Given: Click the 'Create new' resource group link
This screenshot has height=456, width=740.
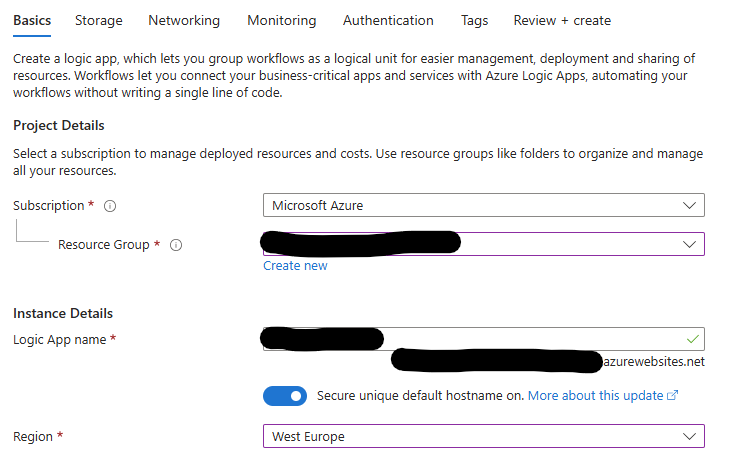Looking at the screenshot, I should [x=295, y=266].
